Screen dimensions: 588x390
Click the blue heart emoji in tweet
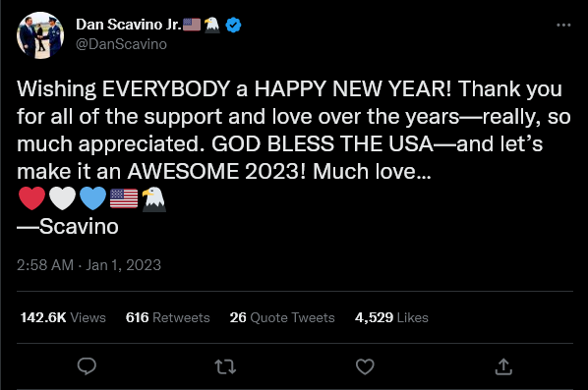coord(93,198)
